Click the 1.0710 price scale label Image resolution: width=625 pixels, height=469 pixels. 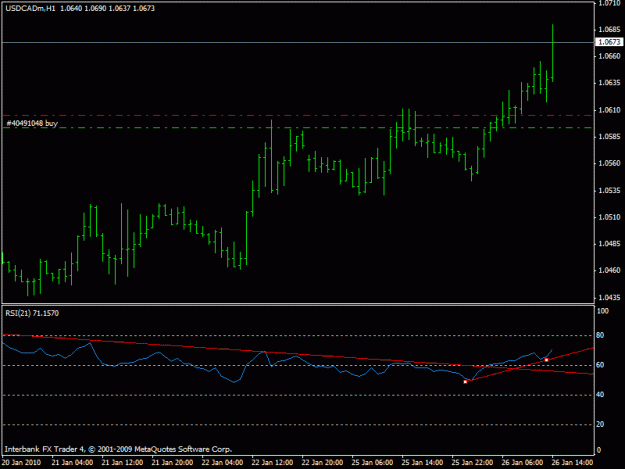[609, 4]
